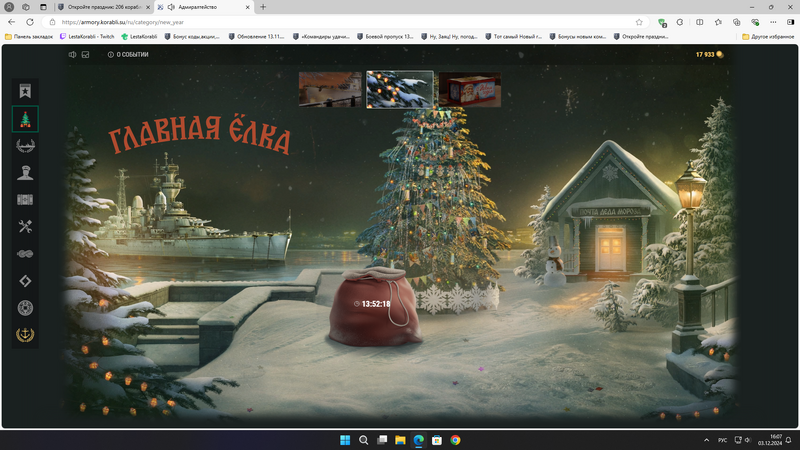Image resolution: width=800 pixels, height=450 pixels.
Task: Open the "Тот самый Новый г..." bookmark
Action: [x=513, y=37]
